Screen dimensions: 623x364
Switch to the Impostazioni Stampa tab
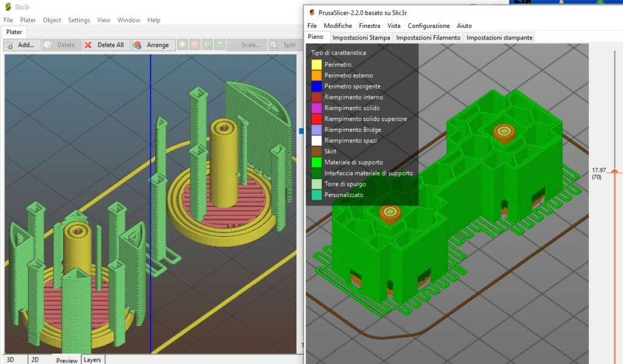coord(364,37)
